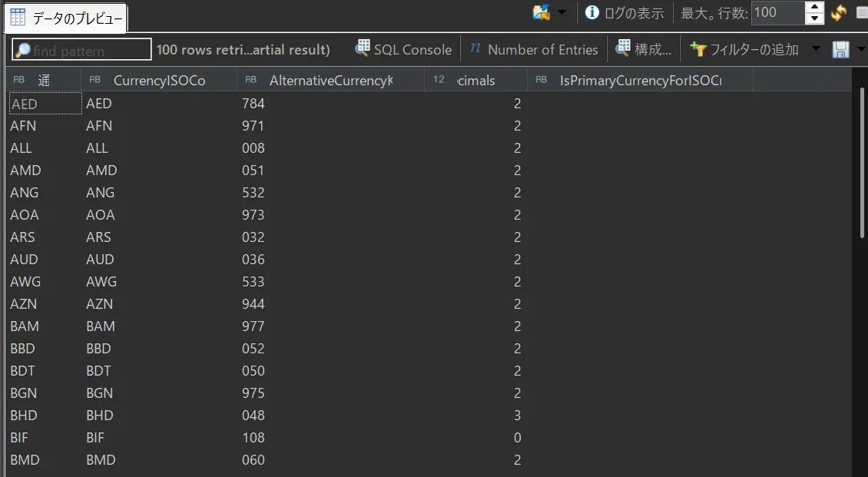The width and height of the screenshot is (868, 477).
Task: Click the IsPrimaryCurrencyForISOC column header
Action: click(640, 80)
